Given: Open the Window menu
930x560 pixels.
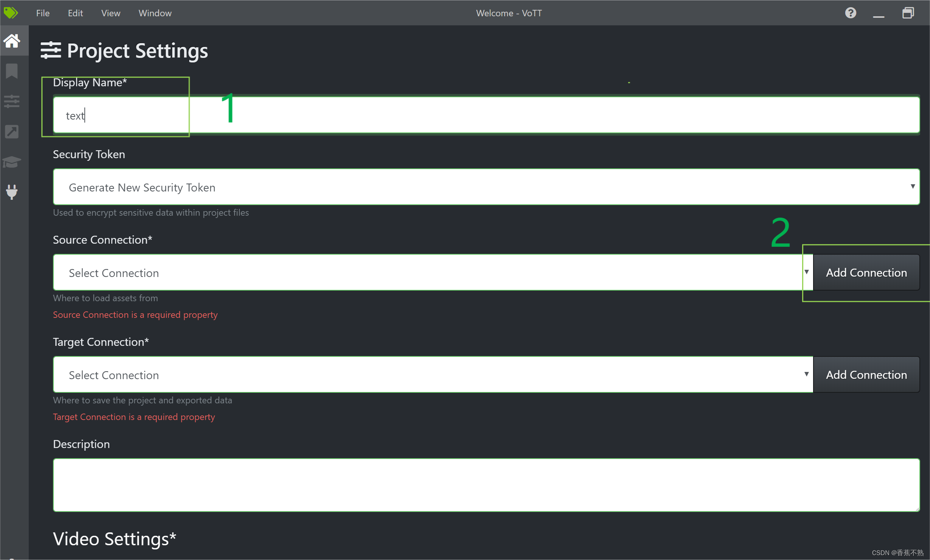Looking at the screenshot, I should pyautogui.click(x=155, y=13).
